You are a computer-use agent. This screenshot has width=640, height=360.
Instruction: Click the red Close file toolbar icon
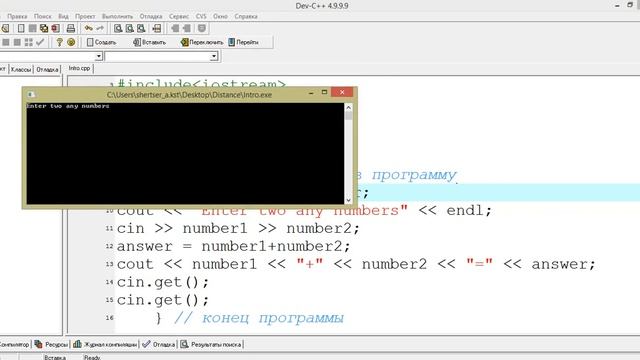(x=56, y=28)
